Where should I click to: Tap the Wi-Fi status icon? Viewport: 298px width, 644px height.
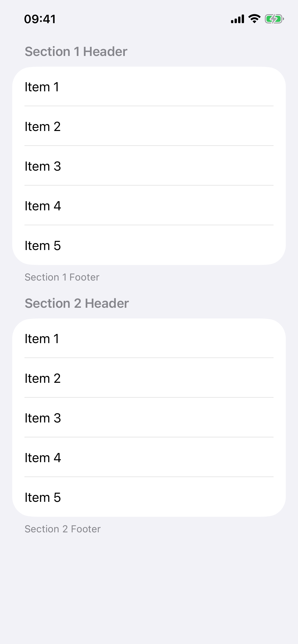tap(254, 19)
